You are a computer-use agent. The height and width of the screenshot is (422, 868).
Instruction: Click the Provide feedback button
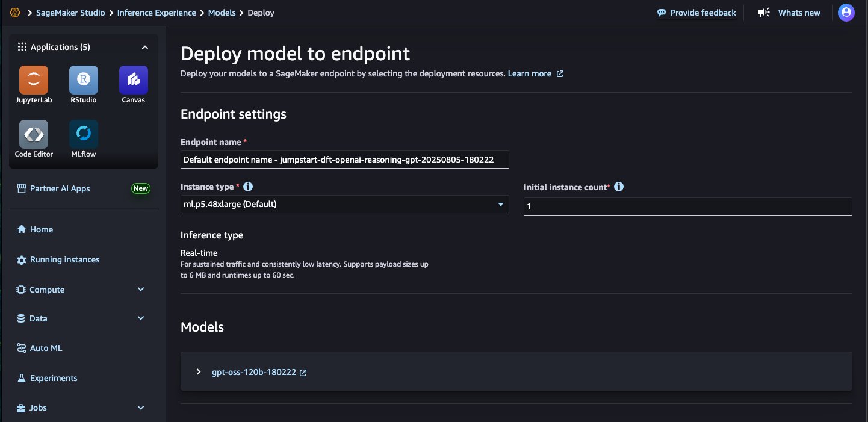(x=696, y=13)
